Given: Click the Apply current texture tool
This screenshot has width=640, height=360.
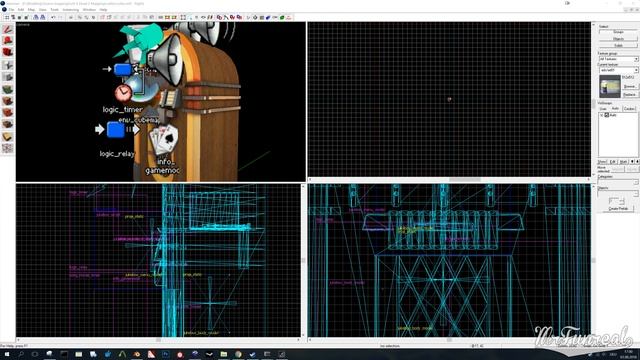Looking at the screenshot, I should pyautogui.click(x=7, y=101).
